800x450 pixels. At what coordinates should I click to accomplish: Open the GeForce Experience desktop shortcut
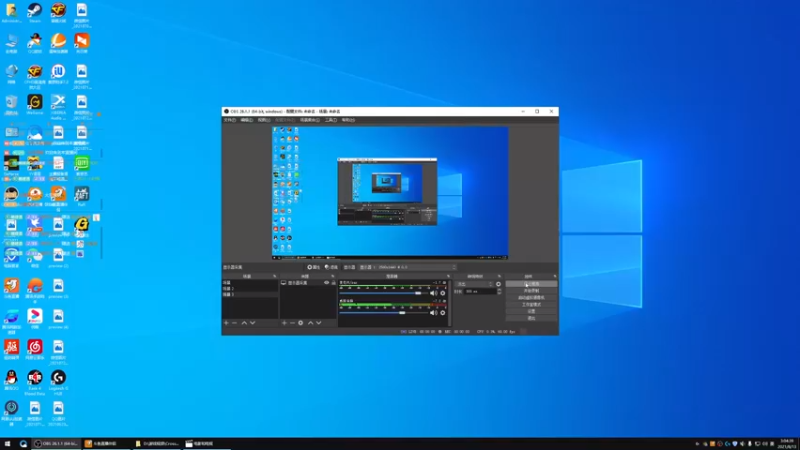click(x=11, y=165)
